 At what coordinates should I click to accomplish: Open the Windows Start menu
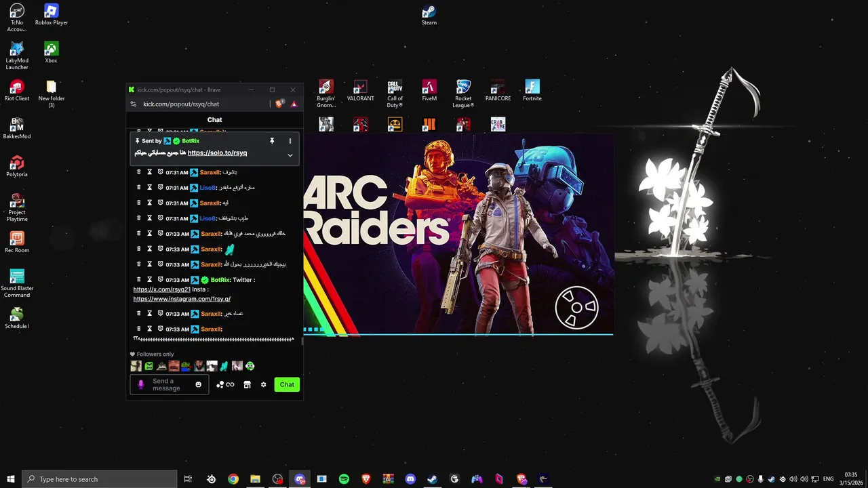pyautogui.click(x=11, y=479)
